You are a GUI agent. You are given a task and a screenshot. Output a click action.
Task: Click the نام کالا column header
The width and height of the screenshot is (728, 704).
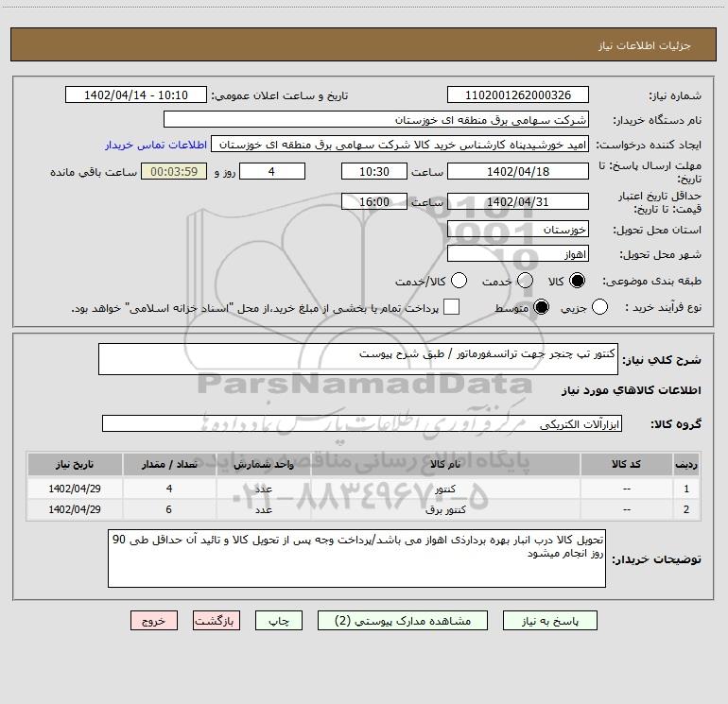445,464
